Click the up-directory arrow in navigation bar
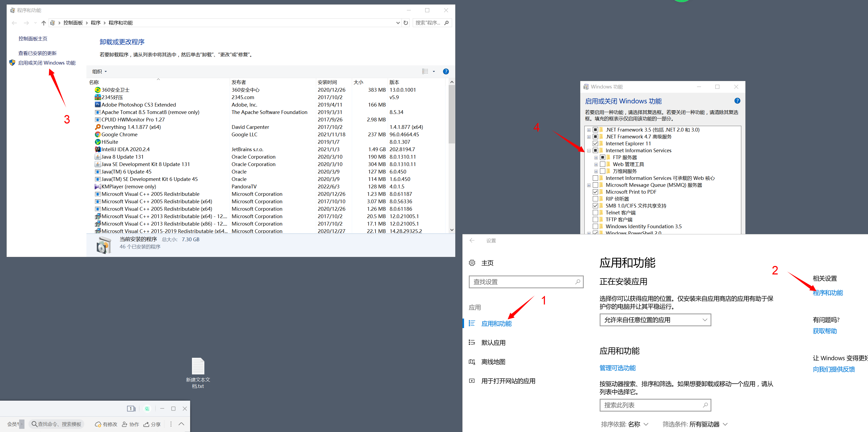Image resolution: width=868 pixels, height=432 pixels. pos(43,23)
